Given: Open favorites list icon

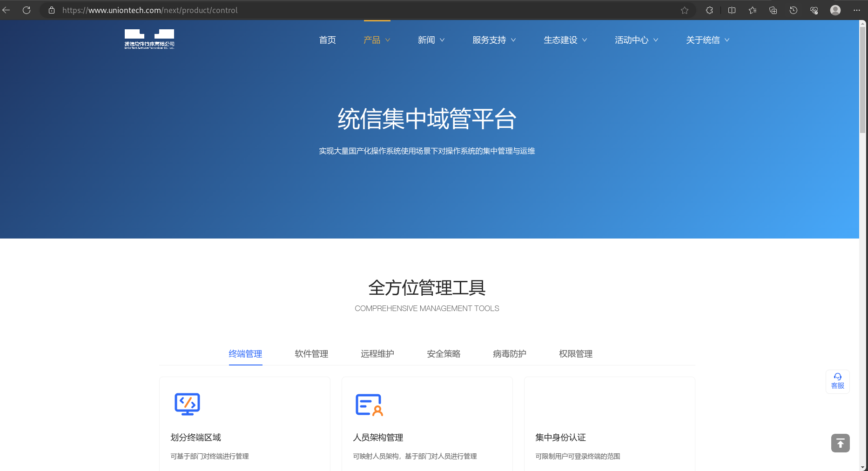Looking at the screenshot, I should tap(753, 10).
